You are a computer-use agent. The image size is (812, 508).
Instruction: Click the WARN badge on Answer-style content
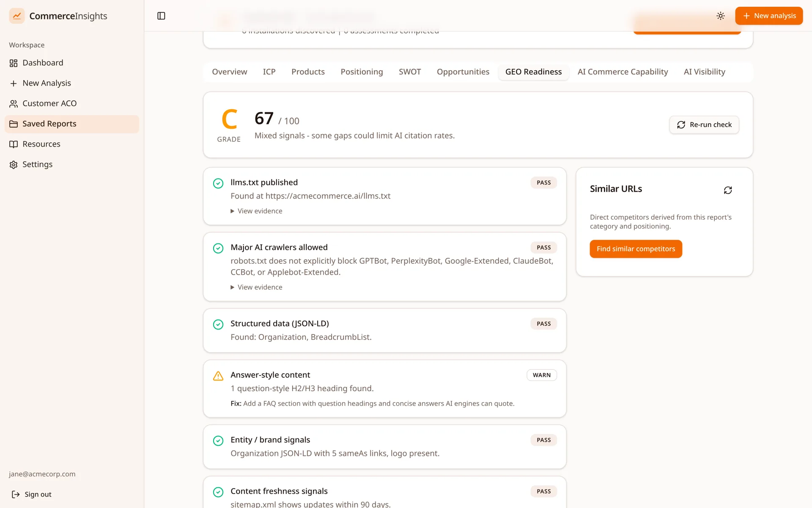point(542,375)
